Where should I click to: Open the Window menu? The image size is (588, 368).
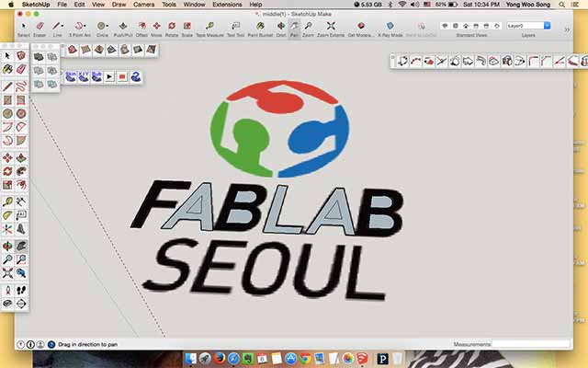tap(194, 5)
